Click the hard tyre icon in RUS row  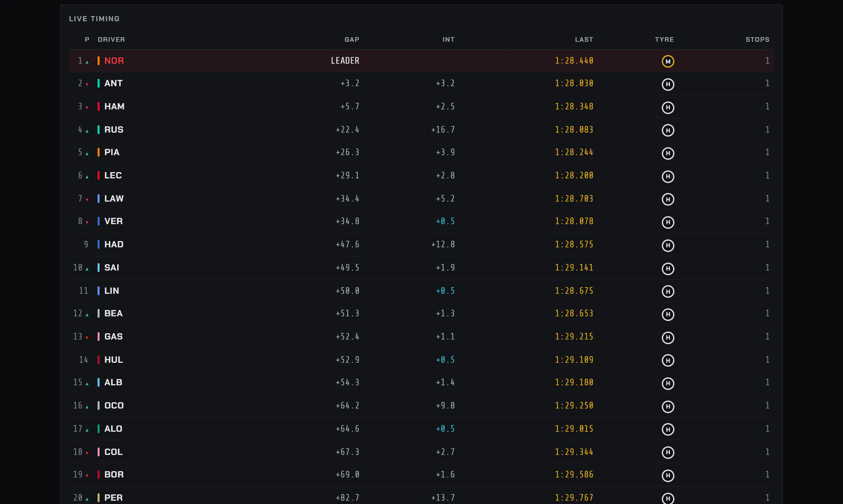(668, 130)
